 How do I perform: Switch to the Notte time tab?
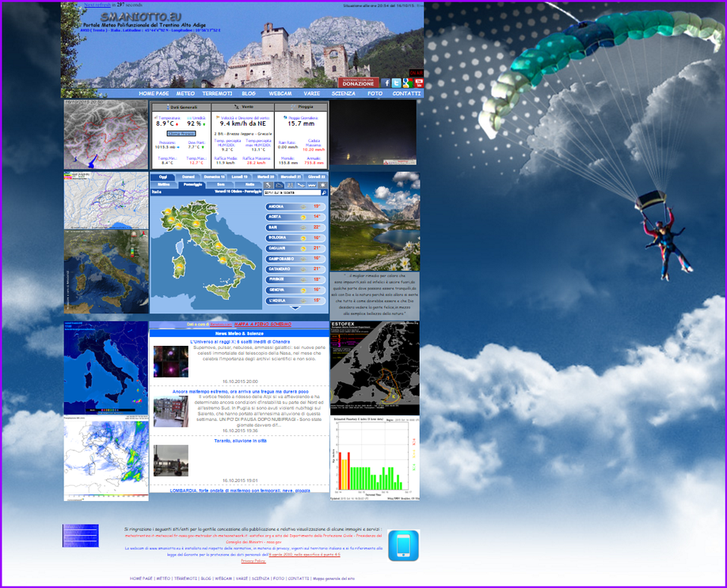249,185
